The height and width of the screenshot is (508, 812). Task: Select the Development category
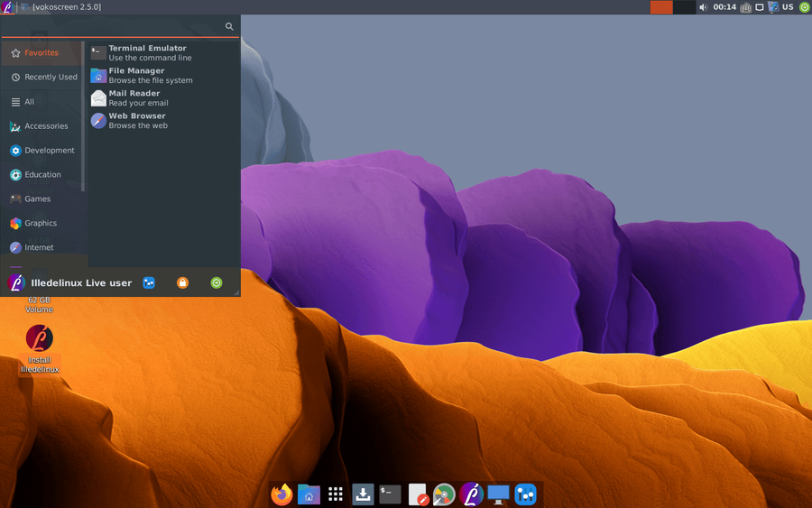coord(49,151)
